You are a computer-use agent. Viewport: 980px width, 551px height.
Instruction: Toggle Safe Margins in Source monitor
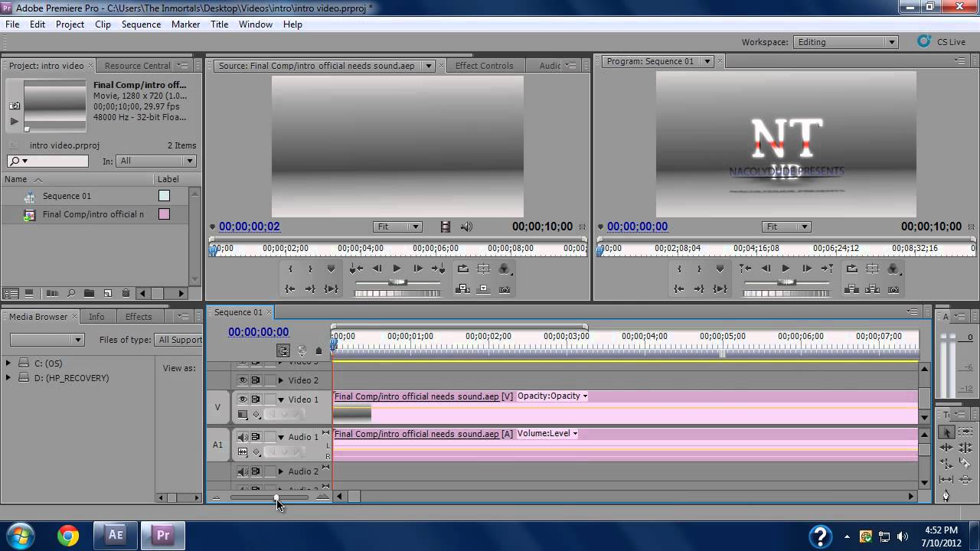(483, 269)
